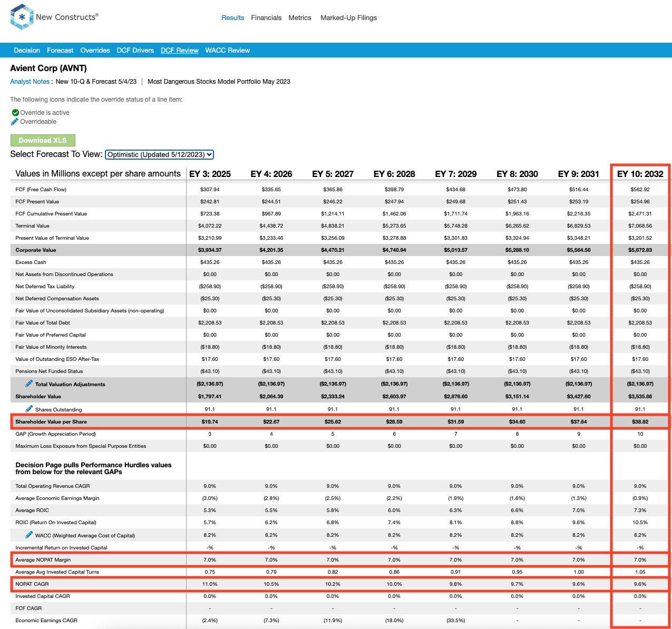Switch to the Decision tab
Screen dimensions: 672x629
[27, 51]
